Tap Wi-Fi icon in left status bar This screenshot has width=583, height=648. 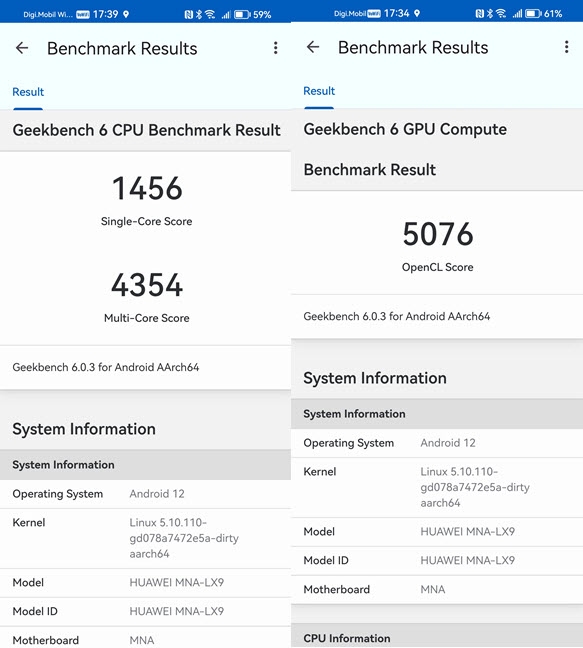pos(210,15)
